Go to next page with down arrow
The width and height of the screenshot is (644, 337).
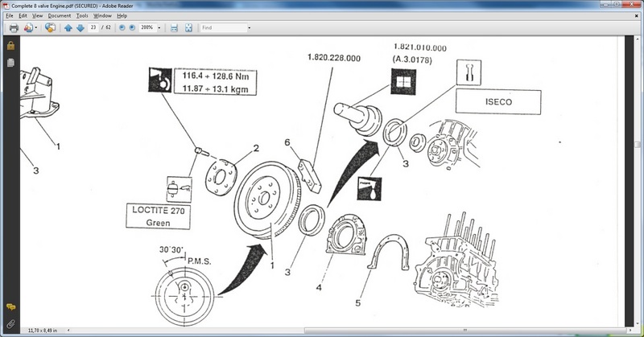pos(80,27)
